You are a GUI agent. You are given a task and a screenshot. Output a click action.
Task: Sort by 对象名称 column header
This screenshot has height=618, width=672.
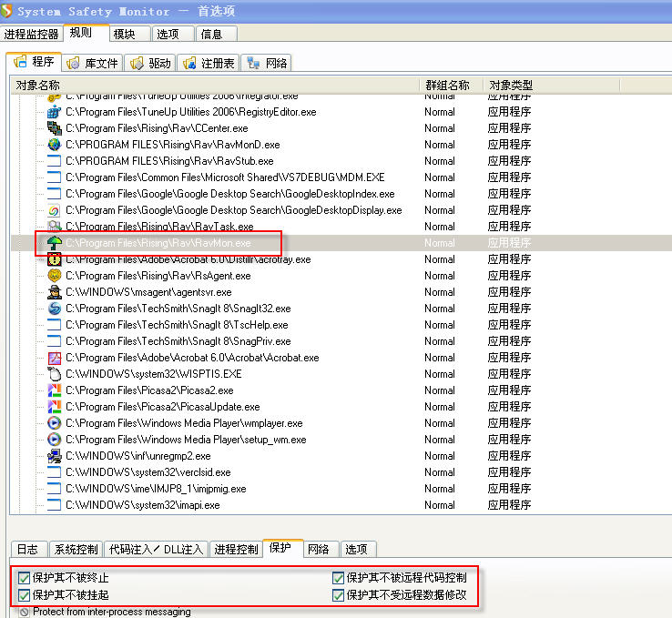(x=214, y=86)
